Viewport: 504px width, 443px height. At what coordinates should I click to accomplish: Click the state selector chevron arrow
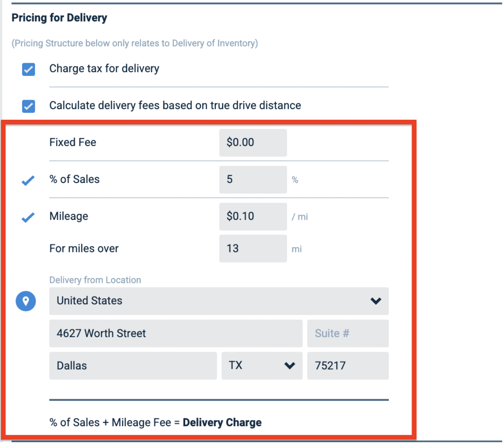290,365
